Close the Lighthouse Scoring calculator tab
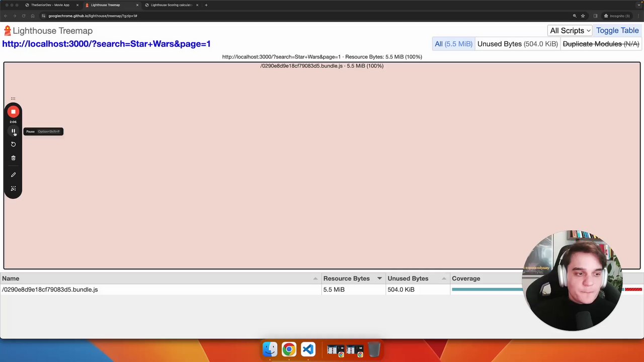Viewport: 644px width, 362px height. tap(197, 5)
